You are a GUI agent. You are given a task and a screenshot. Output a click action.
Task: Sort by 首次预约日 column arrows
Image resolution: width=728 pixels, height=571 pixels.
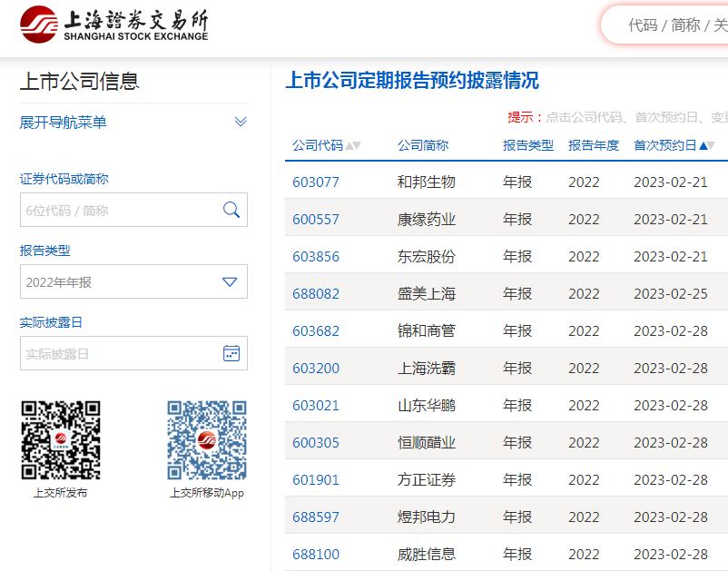pos(707,146)
